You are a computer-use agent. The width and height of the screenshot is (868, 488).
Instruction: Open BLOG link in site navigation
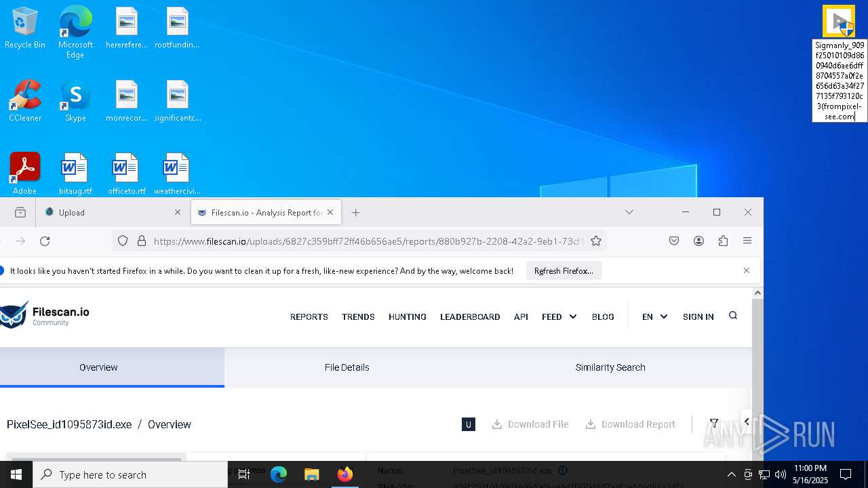(603, 317)
